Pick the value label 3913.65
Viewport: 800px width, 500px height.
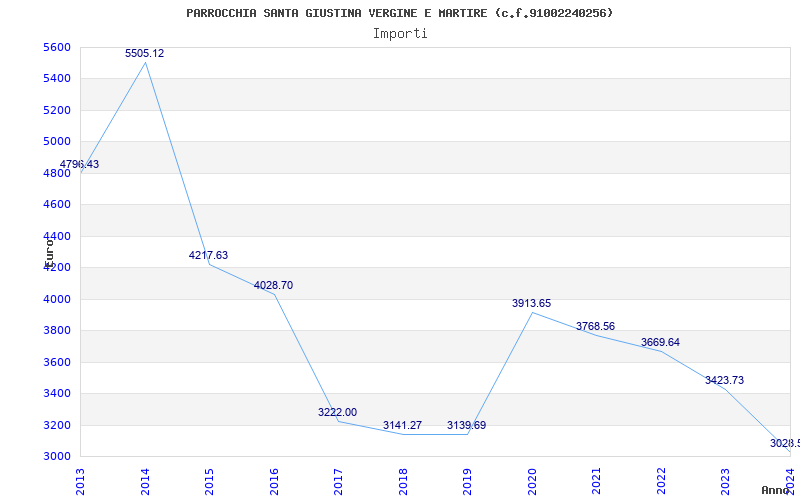[x=532, y=303]
